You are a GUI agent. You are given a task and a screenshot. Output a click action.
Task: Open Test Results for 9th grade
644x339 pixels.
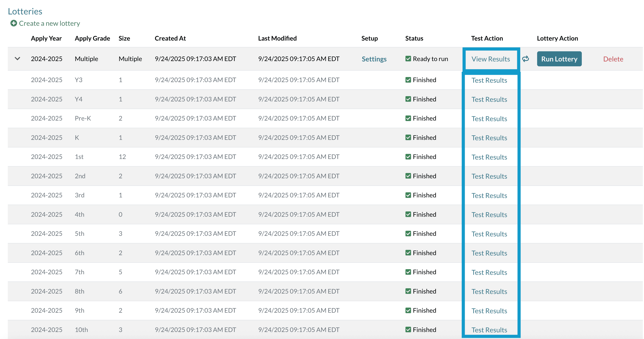point(489,311)
